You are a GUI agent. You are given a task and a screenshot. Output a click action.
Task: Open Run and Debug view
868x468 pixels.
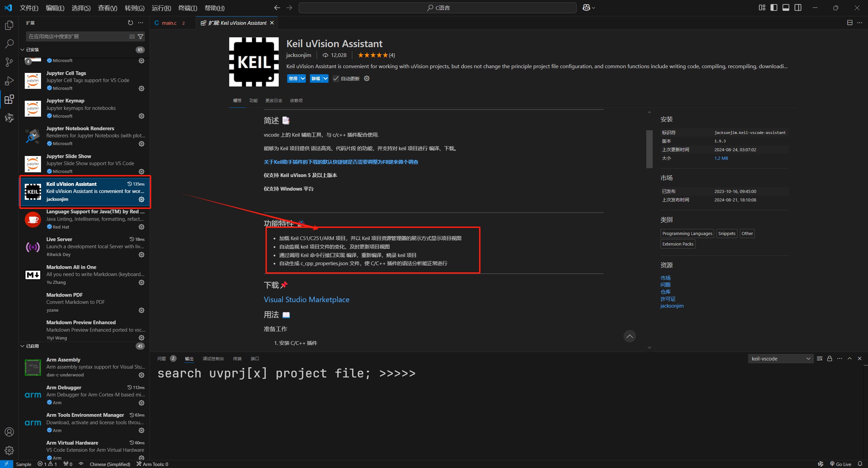(9, 81)
